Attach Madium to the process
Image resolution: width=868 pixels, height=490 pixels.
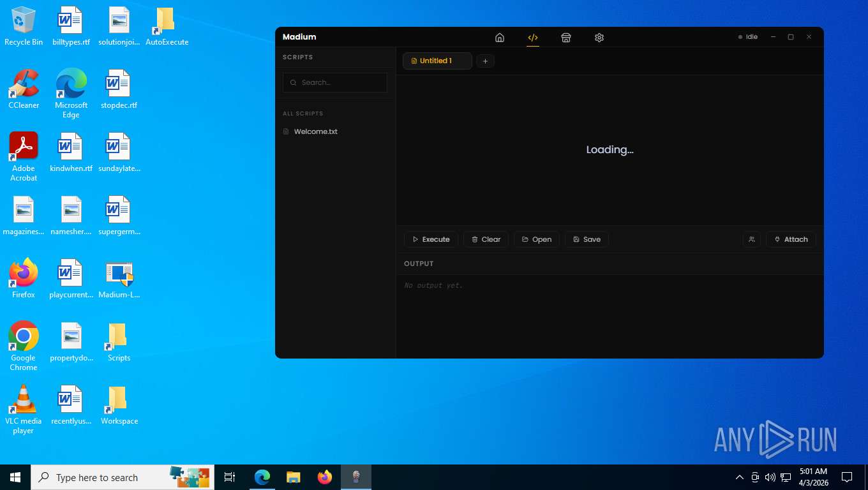coord(791,239)
